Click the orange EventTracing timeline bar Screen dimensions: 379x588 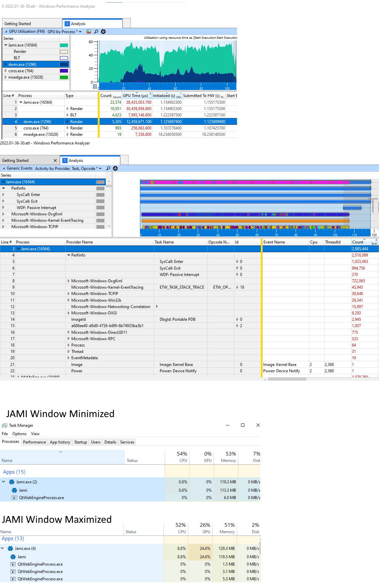(x=245, y=221)
